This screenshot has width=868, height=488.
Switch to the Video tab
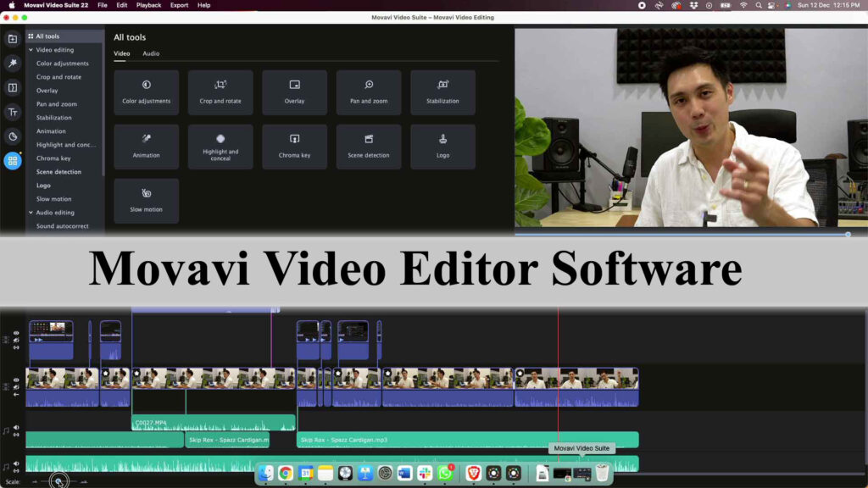[122, 53]
